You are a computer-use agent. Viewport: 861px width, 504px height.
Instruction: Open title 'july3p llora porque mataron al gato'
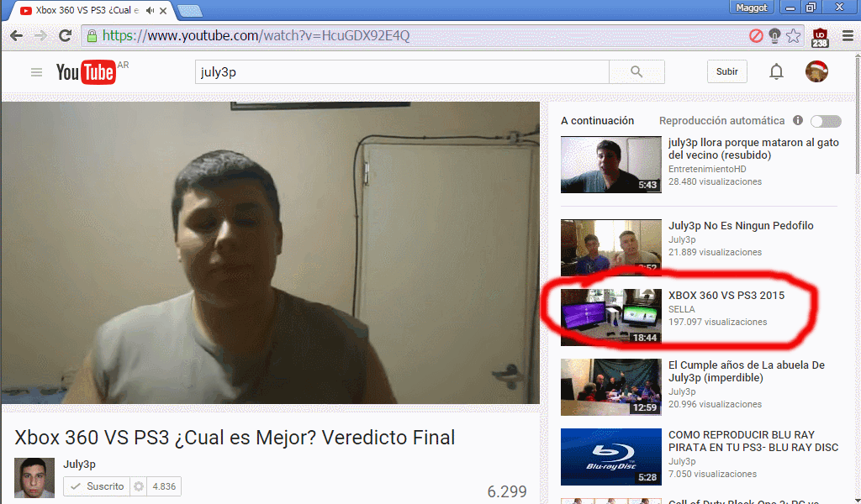pos(753,149)
